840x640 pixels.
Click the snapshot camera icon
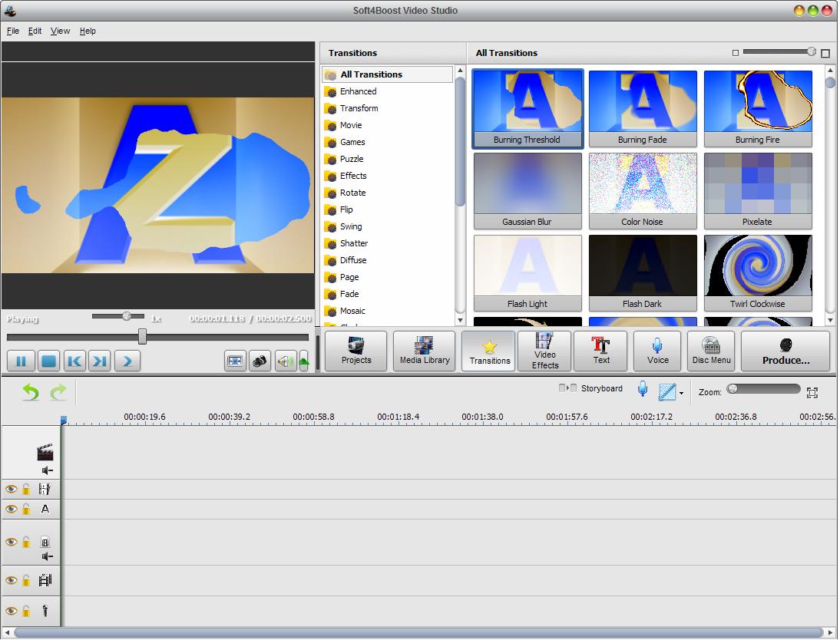[x=260, y=361]
